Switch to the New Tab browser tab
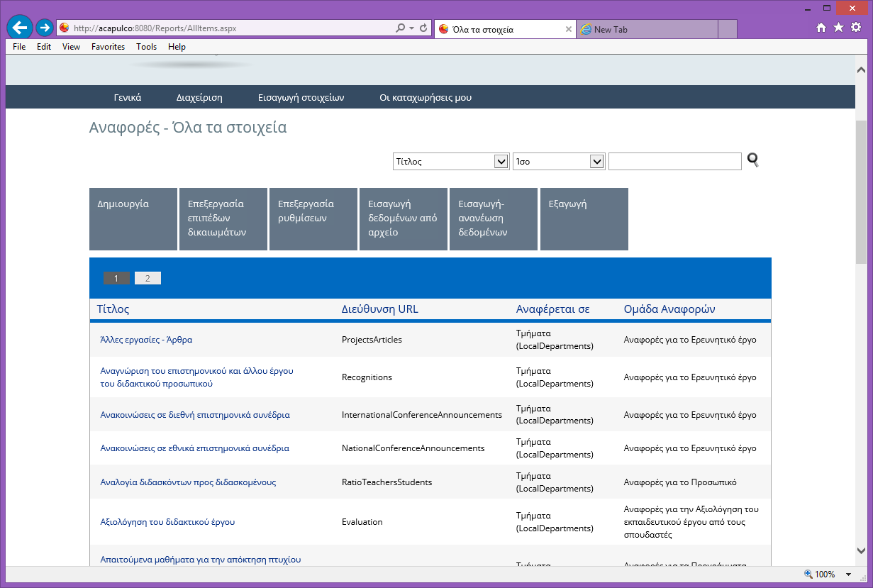 646,29
